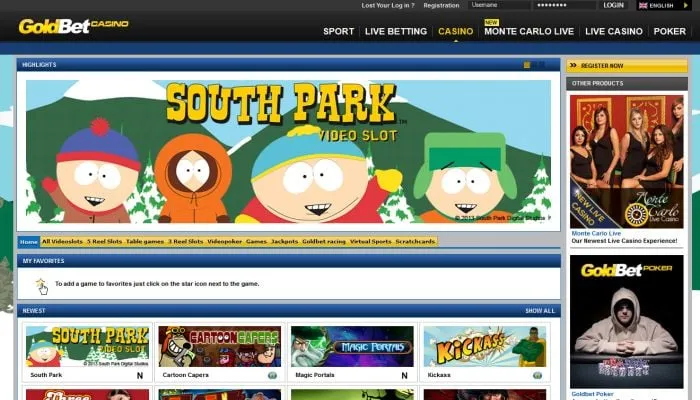The width and height of the screenshot is (700, 400).
Task: Select the Virtual Sports tab
Action: click(x=370, y=242)
